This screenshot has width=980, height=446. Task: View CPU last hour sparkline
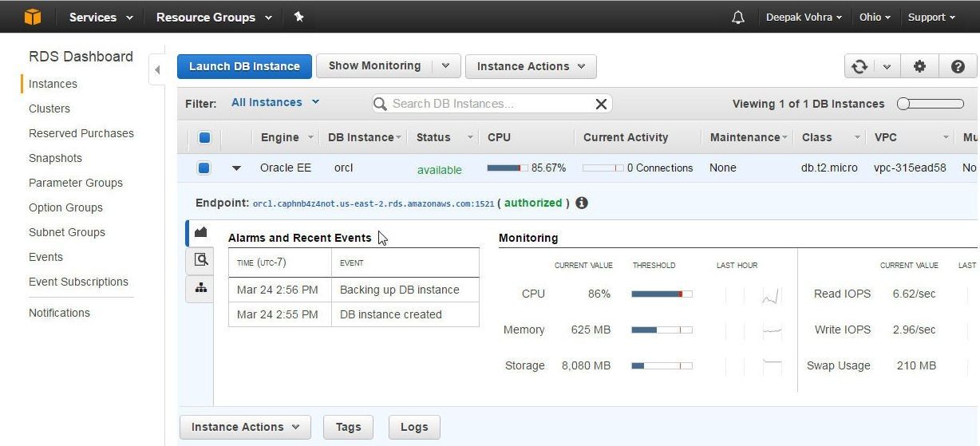(771, 296)
